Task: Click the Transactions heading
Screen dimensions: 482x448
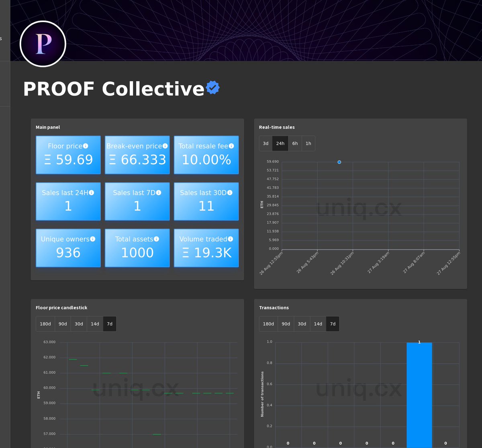Action: click(274, 308)
